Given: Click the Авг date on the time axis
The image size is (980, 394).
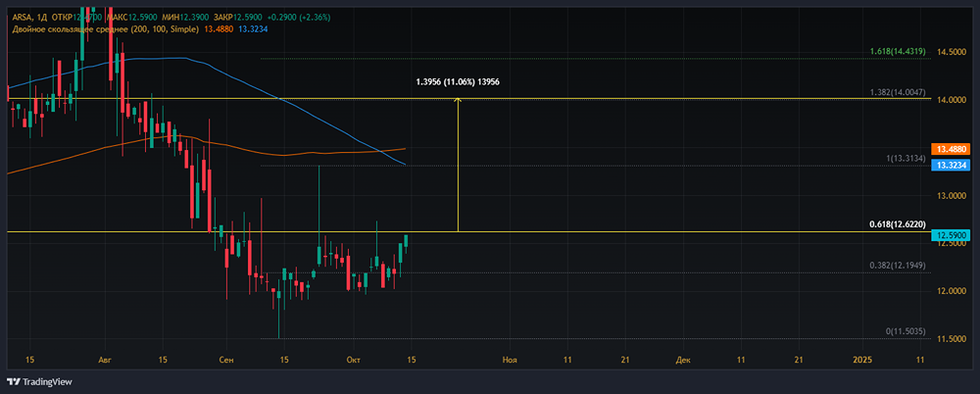Looking at the screenshot, I should 105,361.
